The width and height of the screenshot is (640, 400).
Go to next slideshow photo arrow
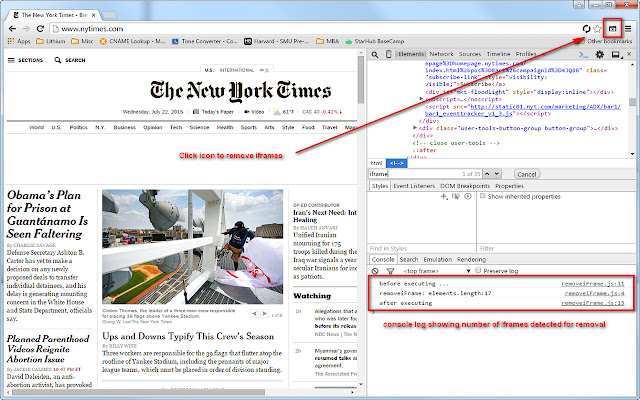[264, 313]
